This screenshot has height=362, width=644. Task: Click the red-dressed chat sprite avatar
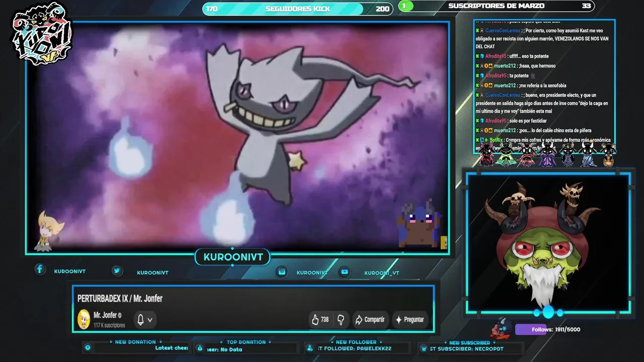487,154
